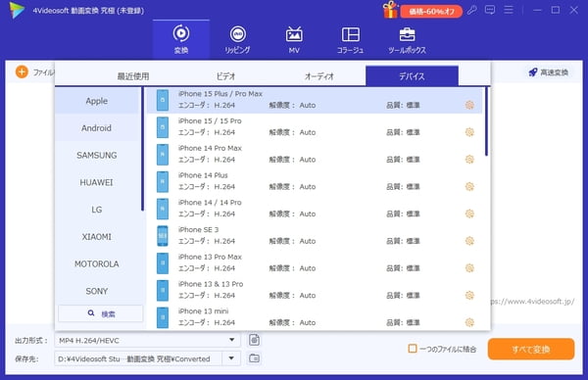
Task: Open settings gear for iPhone 13 & 13 Pro
Action: 469,295
